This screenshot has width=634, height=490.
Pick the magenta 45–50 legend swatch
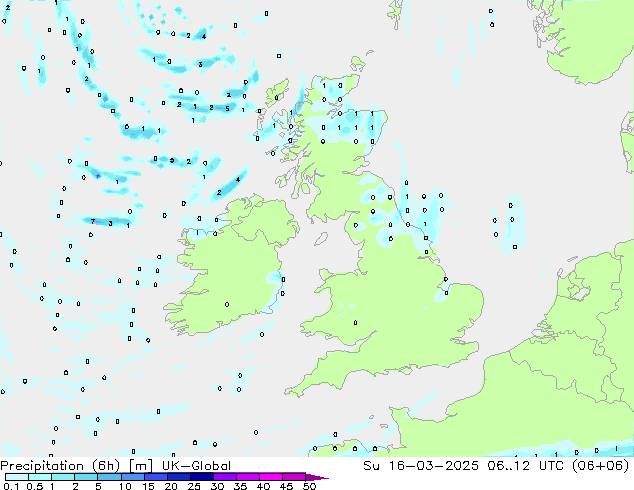pyautogui.click(x=299, y=477)
